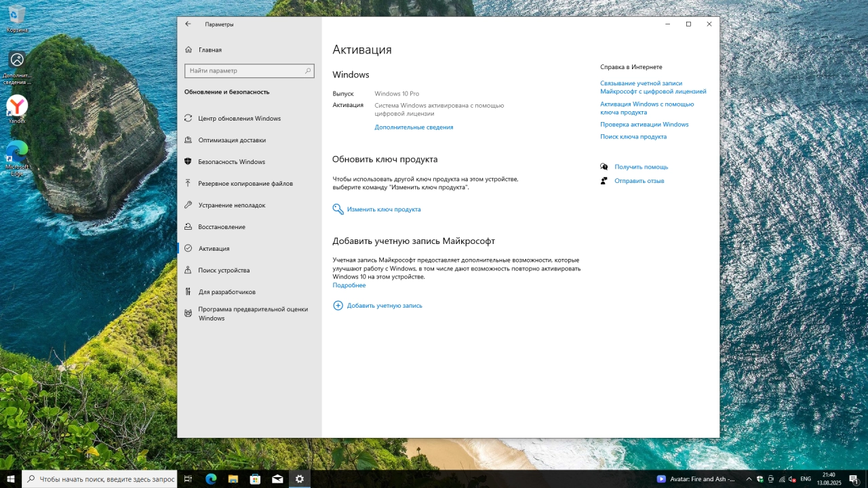Open Устранение неполадок section
868x488 pixels.
249,205
